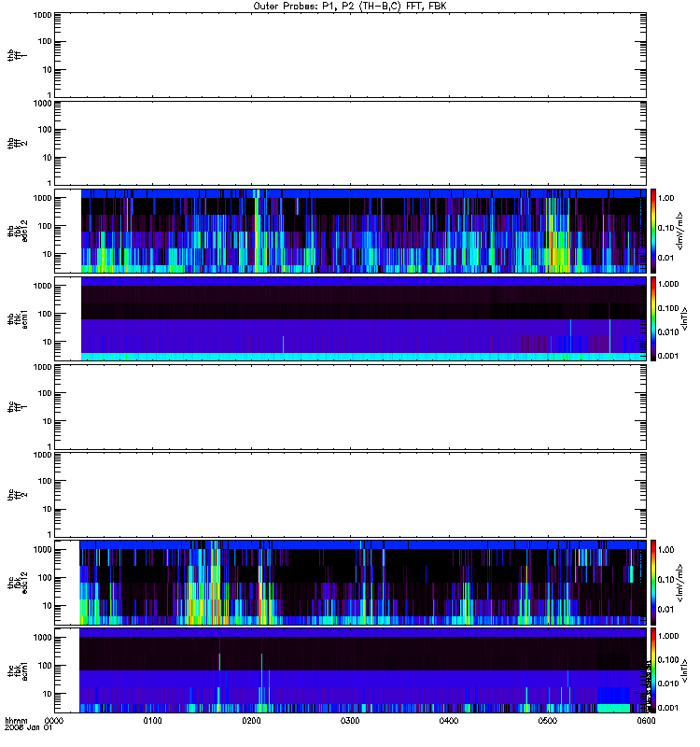The image size is (700, 747).
Task: Click the '2008 Jan 01' date label
Action: [x=29, y=728]
